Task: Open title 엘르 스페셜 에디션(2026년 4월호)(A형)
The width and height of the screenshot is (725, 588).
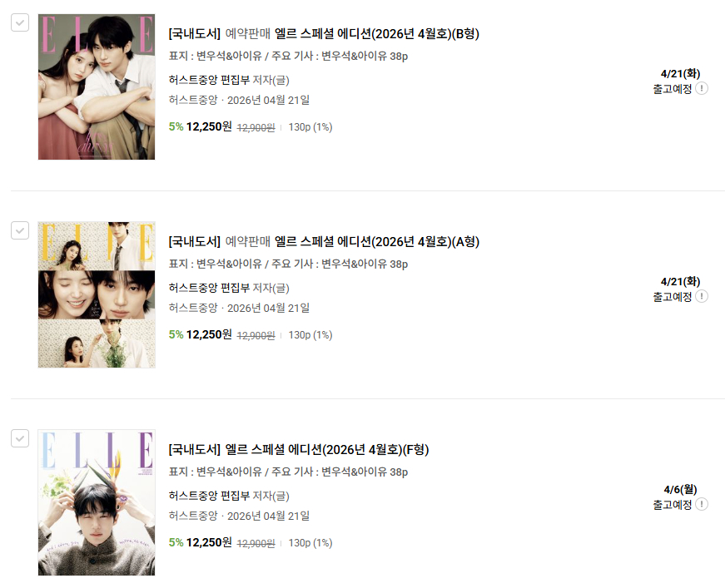Action: point(377,241)
